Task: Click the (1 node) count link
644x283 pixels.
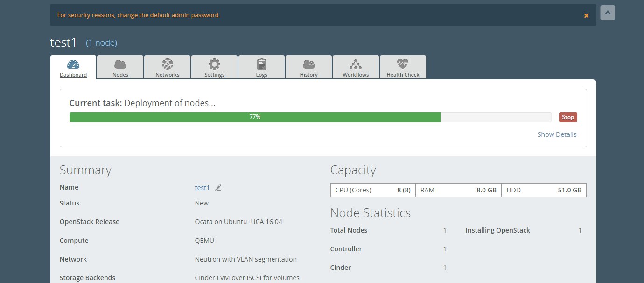Action: 101,43
